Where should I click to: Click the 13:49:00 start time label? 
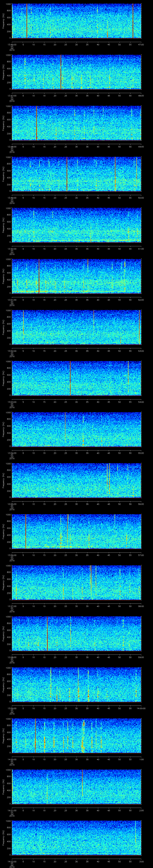(12, 198)
